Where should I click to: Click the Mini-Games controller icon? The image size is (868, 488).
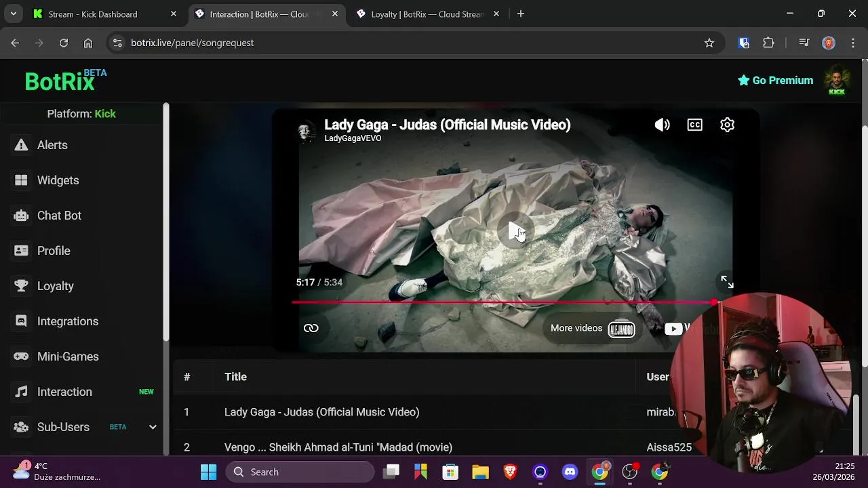click(22, 357)
